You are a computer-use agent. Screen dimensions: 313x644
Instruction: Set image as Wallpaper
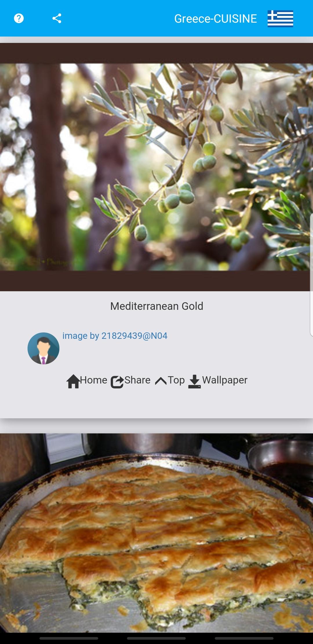pyautogui.click(x=225, y=380)
